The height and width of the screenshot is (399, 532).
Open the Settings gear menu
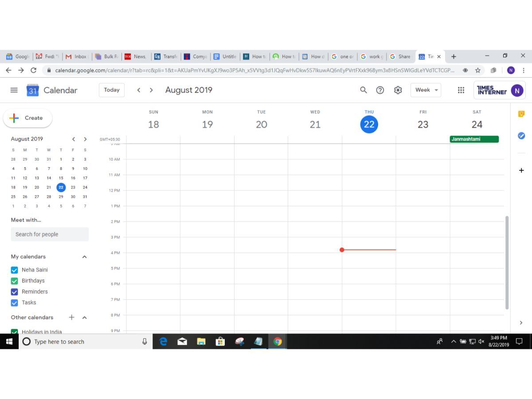[x=398, y=90]
